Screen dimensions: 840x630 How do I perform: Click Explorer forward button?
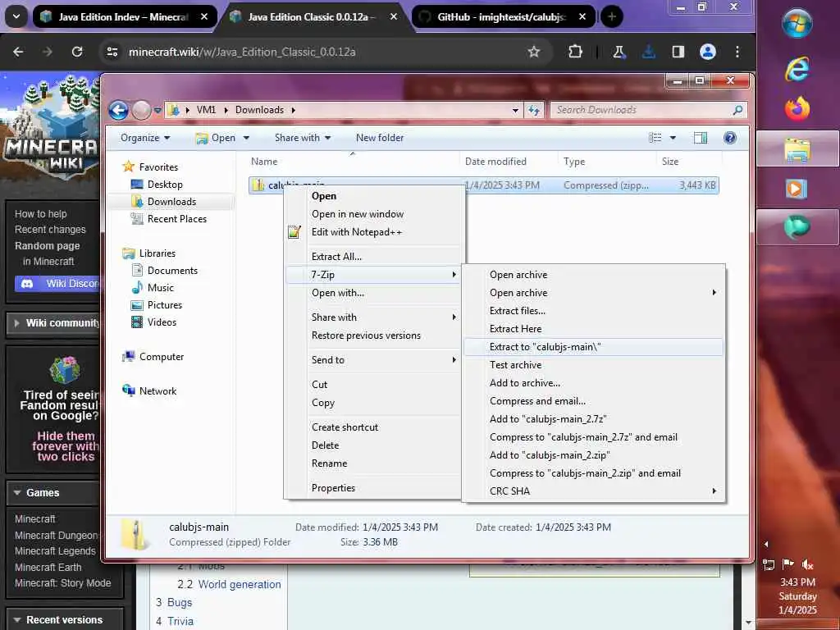141,111
